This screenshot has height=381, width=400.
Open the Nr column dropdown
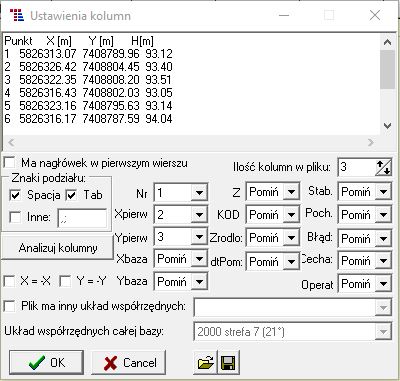coord(199,193)
